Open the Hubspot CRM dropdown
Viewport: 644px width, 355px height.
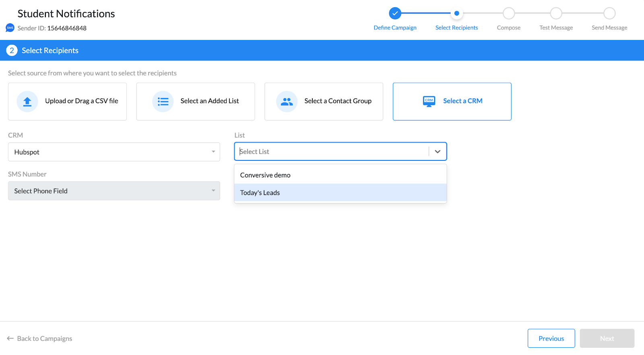click(x=114, y=152)
